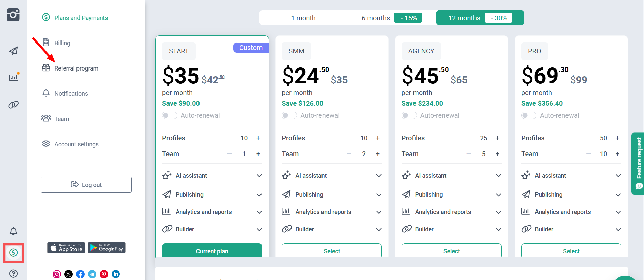Click the Feature request side tab
This screenshot has width=644, height=280.
point(638,163)
